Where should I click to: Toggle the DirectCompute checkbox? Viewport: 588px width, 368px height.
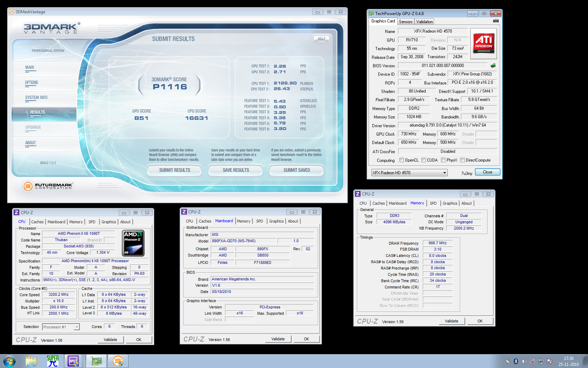[462, 160]
